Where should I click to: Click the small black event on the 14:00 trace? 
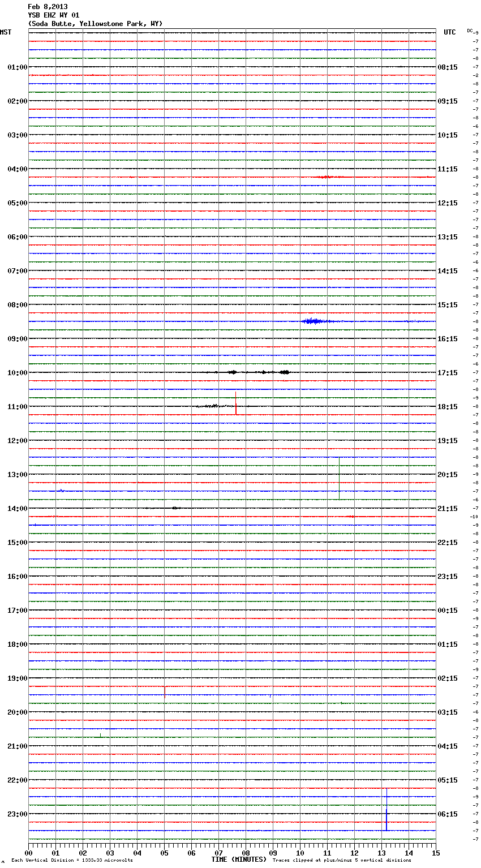pyautogui.click(x=175, y=508)
